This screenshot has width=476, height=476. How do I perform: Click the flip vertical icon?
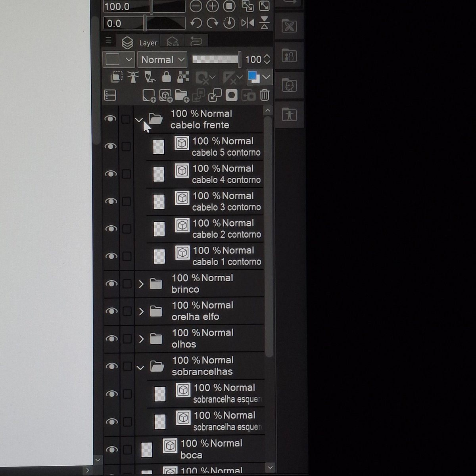pyautogui.click(x=265, y=23)
